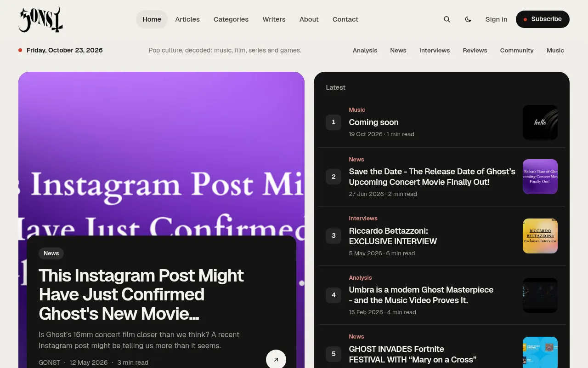Viewport: 588px width, 368px height.
Task: Click the Subscribe button
Action: click(x=543, y=19)
